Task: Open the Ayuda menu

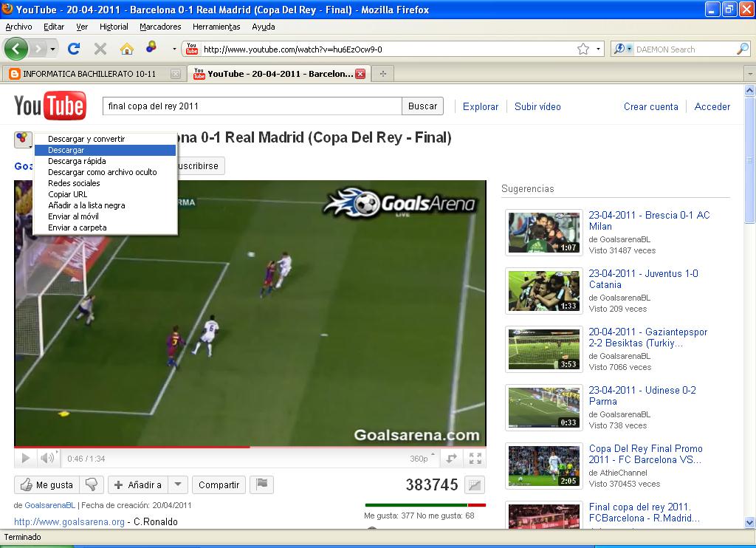Action: pos(264,27)
